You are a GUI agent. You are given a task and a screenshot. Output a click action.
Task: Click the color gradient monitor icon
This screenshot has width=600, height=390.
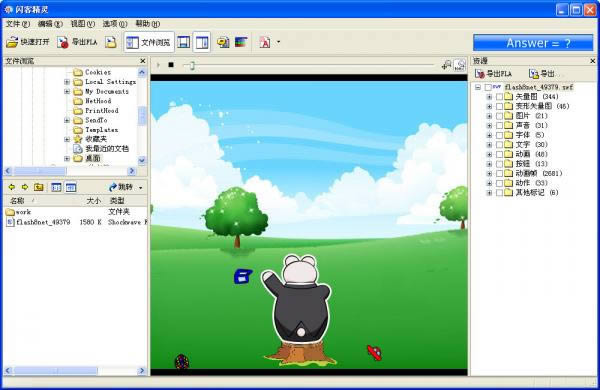241,42
